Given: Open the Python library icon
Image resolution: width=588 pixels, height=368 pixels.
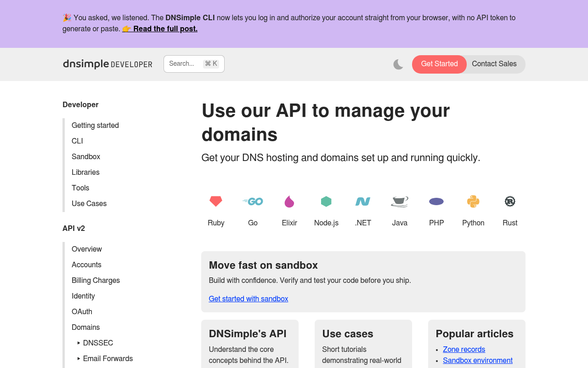Looking at the screenshot, I should 473,201.
